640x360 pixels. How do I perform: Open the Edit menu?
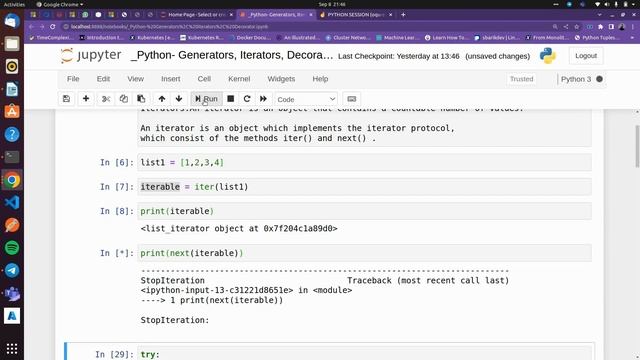[103, 79]
